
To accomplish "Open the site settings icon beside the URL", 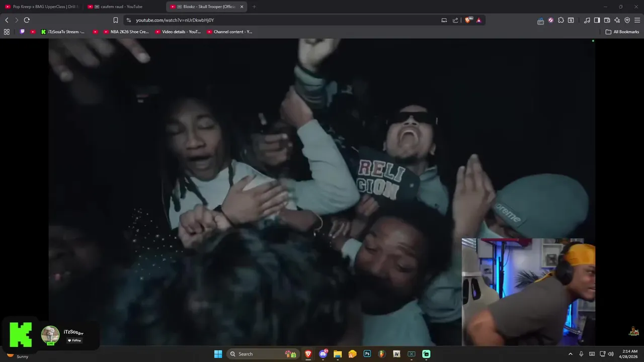I will 129,20.
